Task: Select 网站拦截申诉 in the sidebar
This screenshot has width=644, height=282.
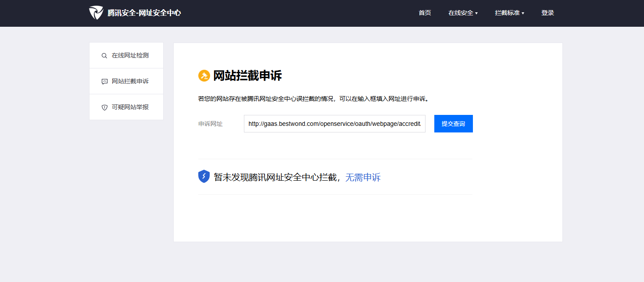Action: [126, 81]
